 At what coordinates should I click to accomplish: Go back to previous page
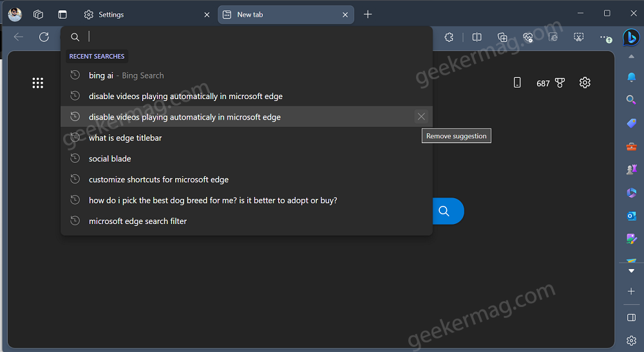[19, 37]
